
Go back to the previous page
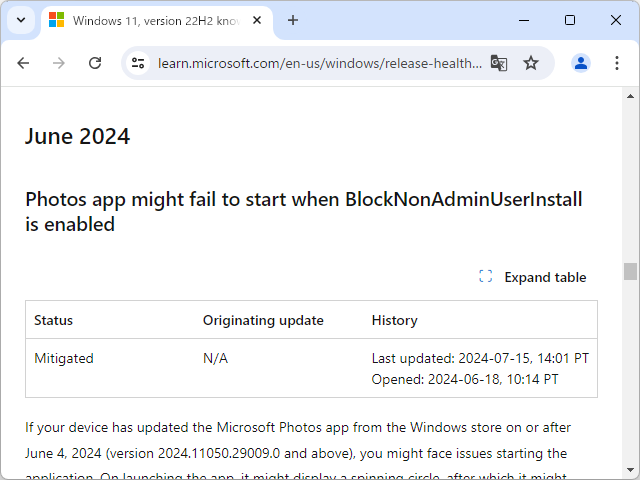pyautogui.click(x=24, y=63)
